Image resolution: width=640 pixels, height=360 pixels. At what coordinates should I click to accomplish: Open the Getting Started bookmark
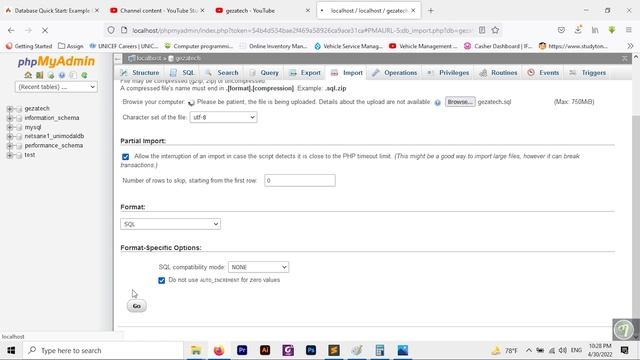coord(29,46)
